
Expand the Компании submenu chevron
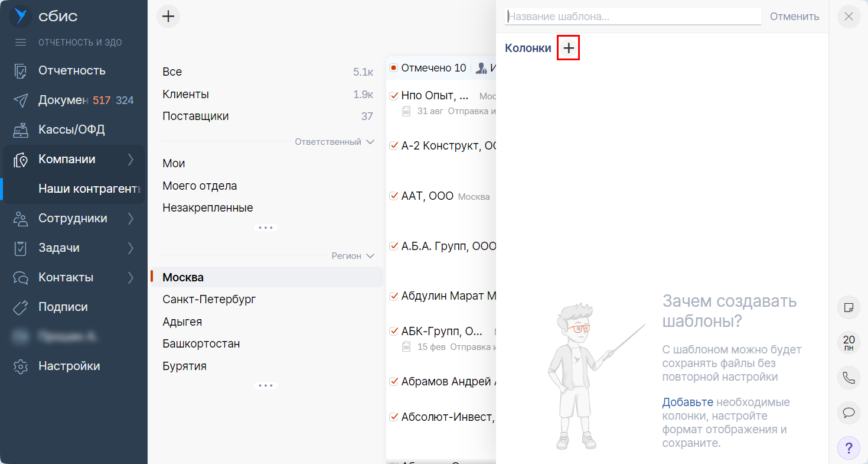[x=130, y=160]
